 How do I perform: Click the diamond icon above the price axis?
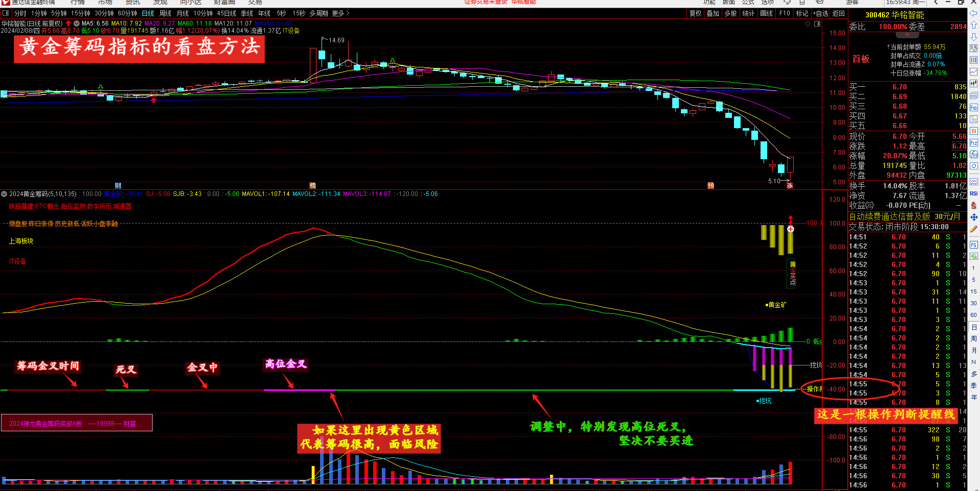[807, 24]
